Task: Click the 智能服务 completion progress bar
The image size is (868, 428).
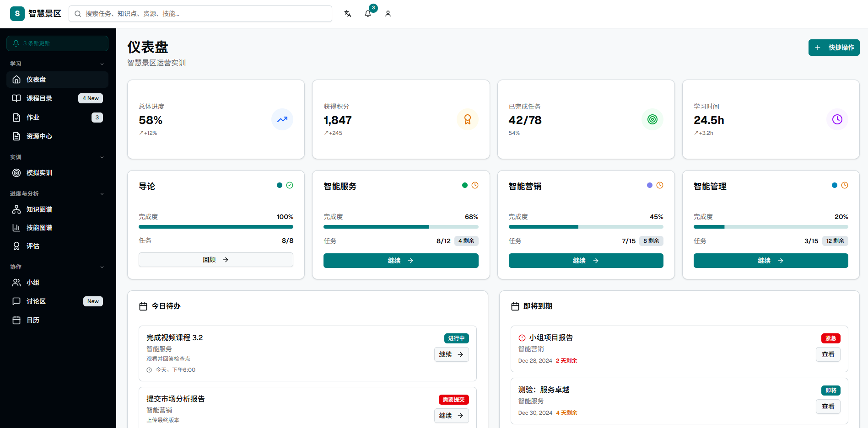Action: tap(400, 227)
